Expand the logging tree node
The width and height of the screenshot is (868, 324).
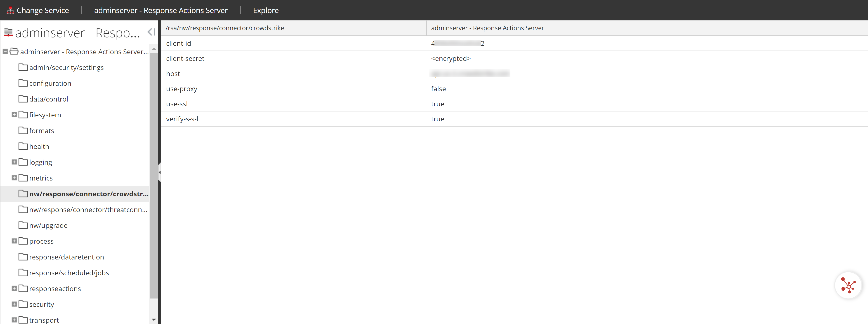[14, 162]
